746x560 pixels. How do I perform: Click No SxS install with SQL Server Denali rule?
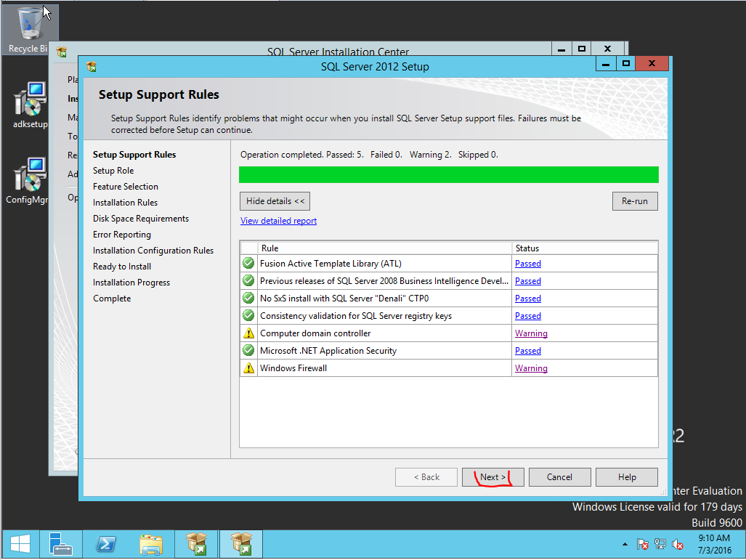(x=344, y=299)
